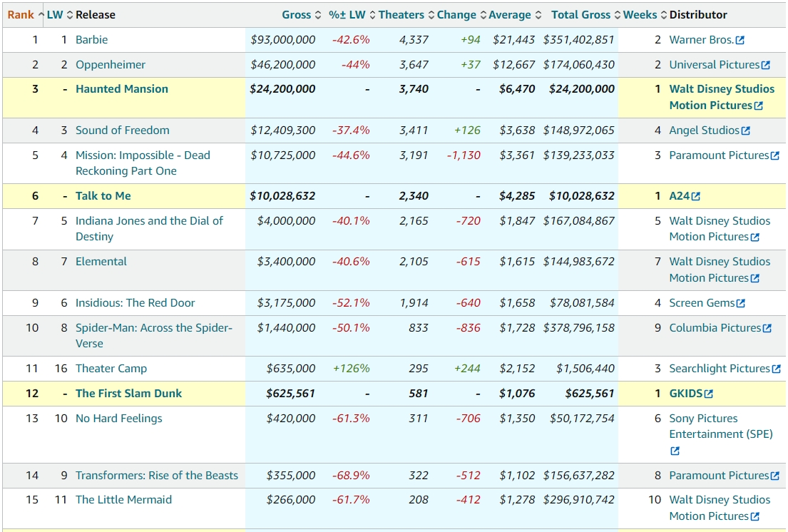Select The Little Mermaid's total gross $296,910,742

point(578,500)
